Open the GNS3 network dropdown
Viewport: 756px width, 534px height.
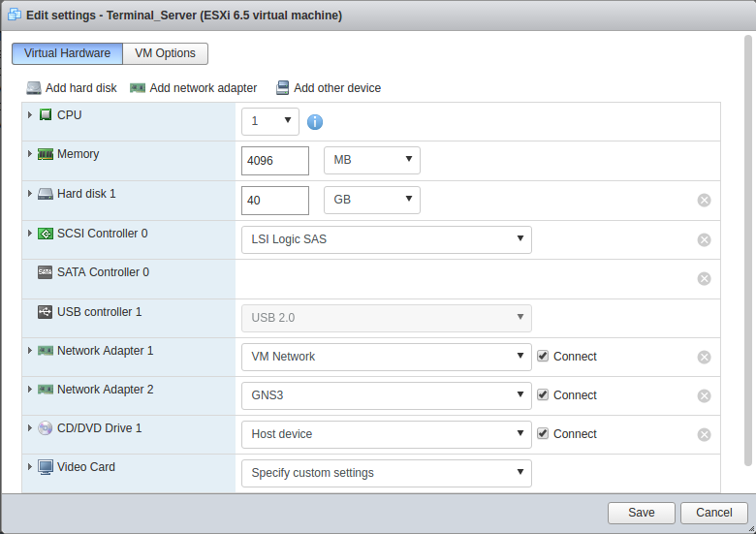point(386,395)
